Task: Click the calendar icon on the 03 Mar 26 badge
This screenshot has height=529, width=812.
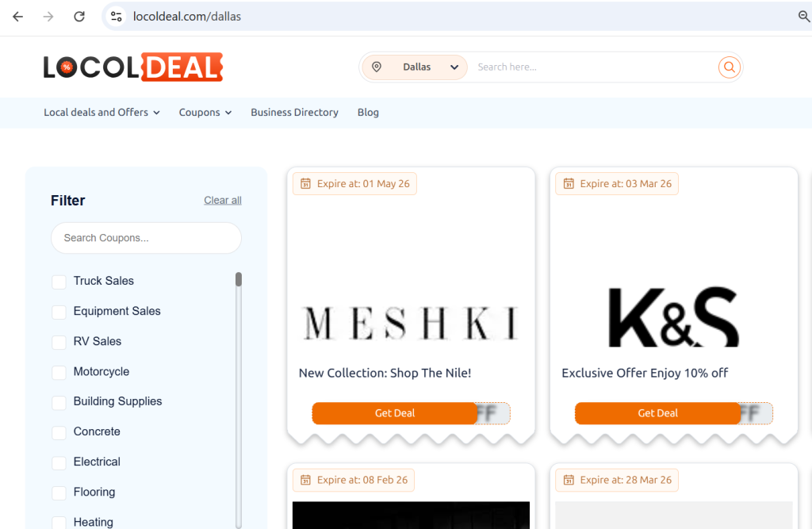Action: 568,183
